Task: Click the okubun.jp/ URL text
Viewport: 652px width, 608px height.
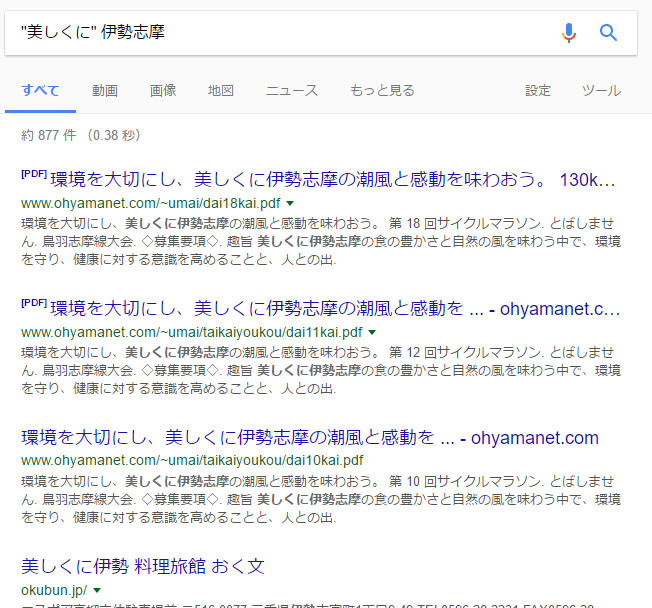Action: coord(54,590)
